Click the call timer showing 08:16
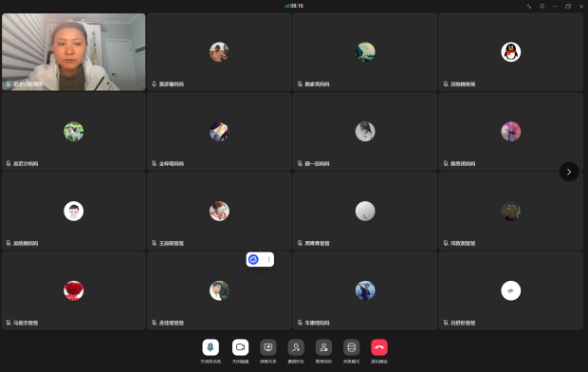The image size is (588, 372). pos(297,6)
